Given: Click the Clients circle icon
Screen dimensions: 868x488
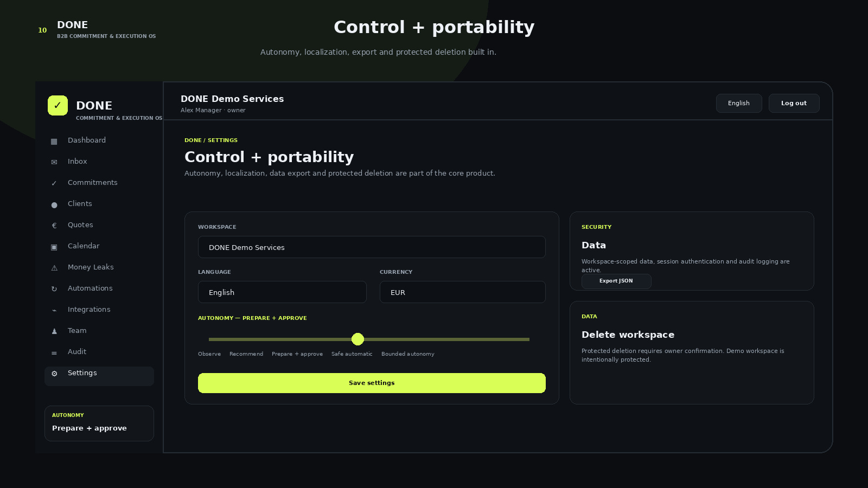Looking at the screenshot, I should click(x=54, y=204).
